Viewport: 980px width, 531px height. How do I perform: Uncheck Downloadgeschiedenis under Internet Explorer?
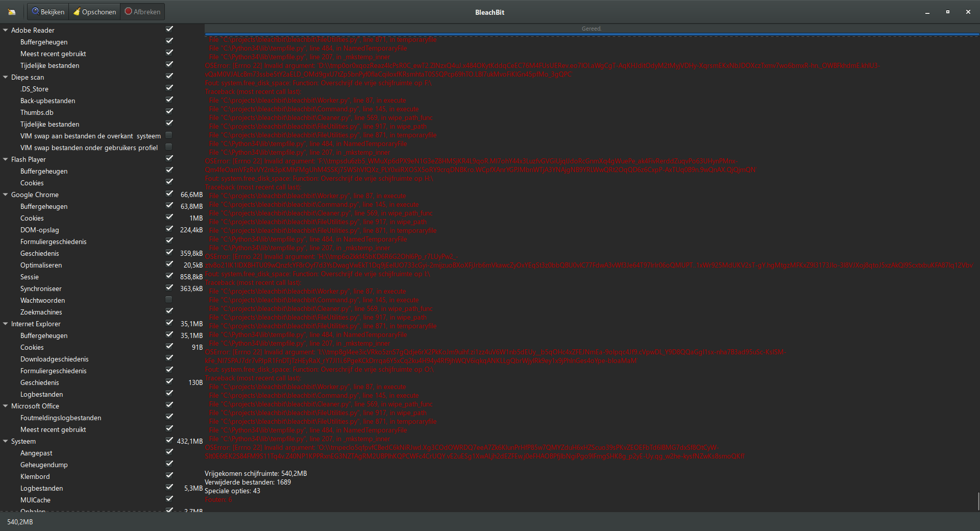pyautogui.click(x=169, y=358)
